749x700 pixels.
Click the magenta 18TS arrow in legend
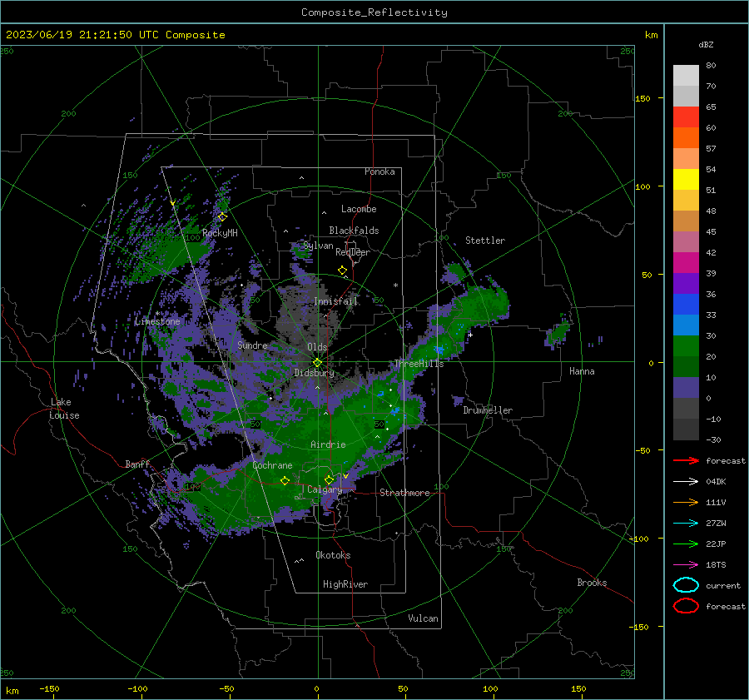686,565
